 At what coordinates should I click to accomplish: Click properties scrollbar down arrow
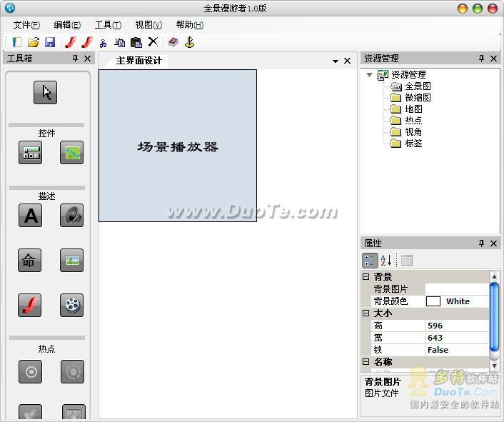494,366
